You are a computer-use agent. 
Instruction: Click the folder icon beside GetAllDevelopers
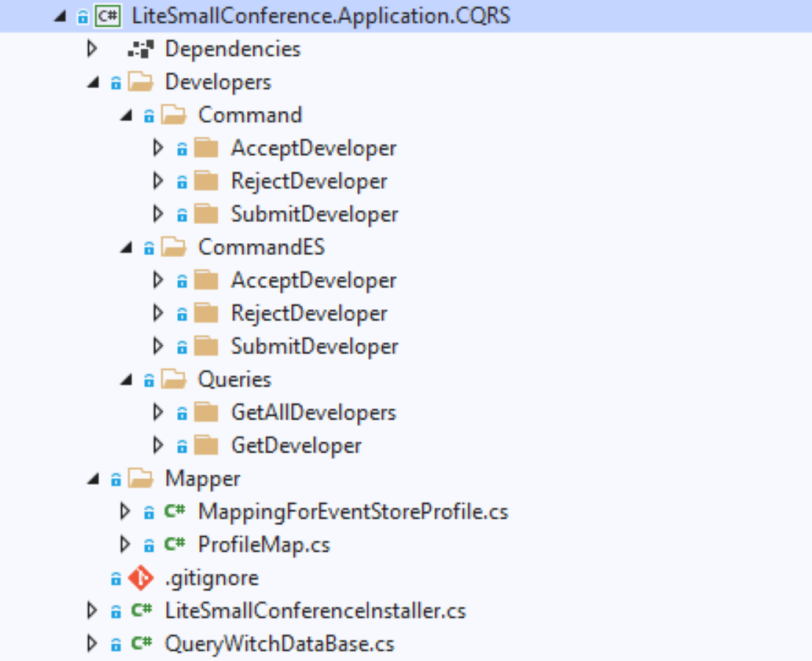pos(206,412)
